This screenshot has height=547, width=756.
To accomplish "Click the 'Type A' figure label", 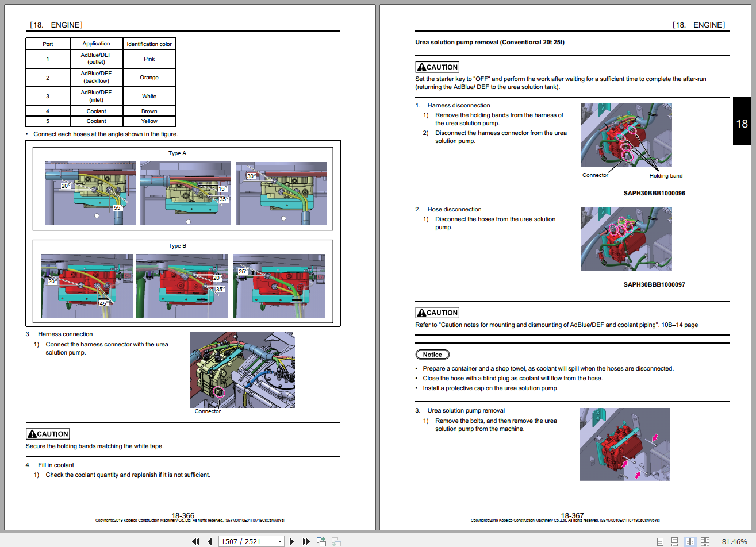I will coord(177,153).
